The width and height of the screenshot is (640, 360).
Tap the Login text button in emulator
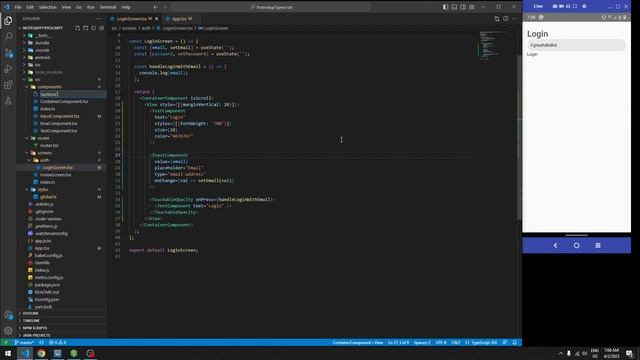[532, 54]
